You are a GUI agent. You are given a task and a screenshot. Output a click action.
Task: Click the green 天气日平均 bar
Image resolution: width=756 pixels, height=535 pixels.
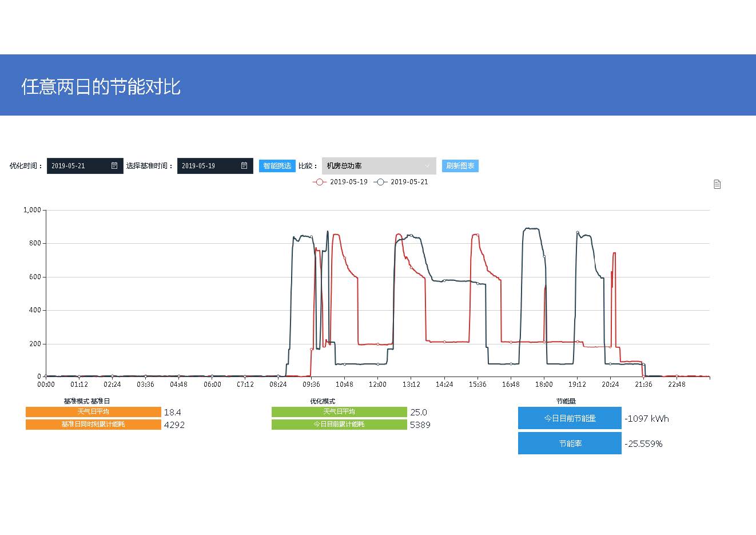tap(339, 412)
